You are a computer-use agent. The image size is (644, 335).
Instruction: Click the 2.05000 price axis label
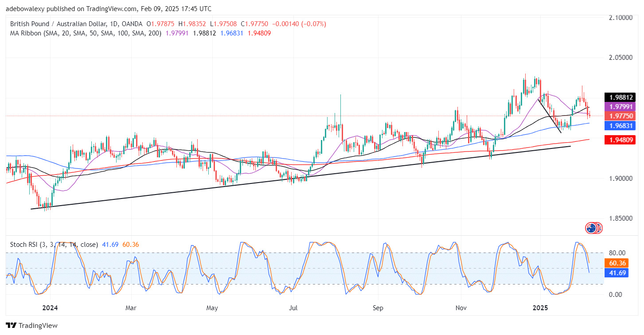coord(620,58)
